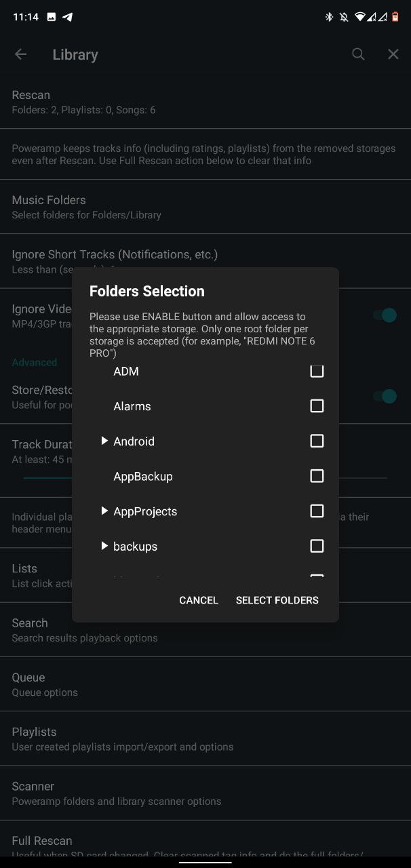The width and height of the screenshot is (411, 868).
Task: Tap the muted bell status icon
Action: 344,17
